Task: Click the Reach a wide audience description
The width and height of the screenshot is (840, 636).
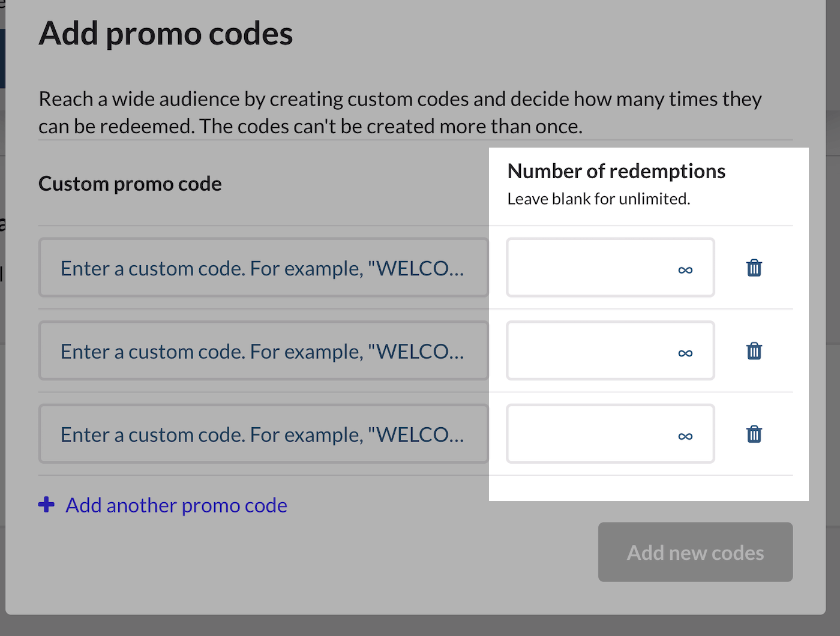Action: point(400,112)
